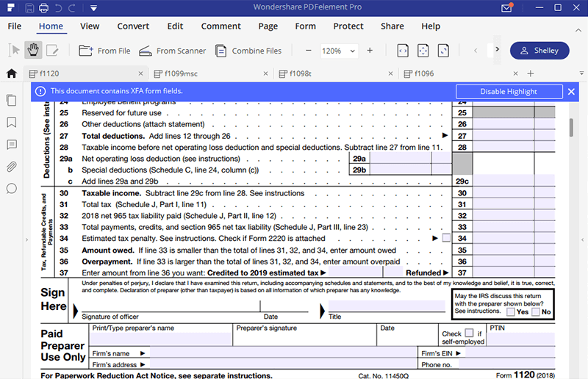This screenshot has width=588, height=379.
Task: Expand toolbar with right chevron arrow
Action: [x=498, y=51]
